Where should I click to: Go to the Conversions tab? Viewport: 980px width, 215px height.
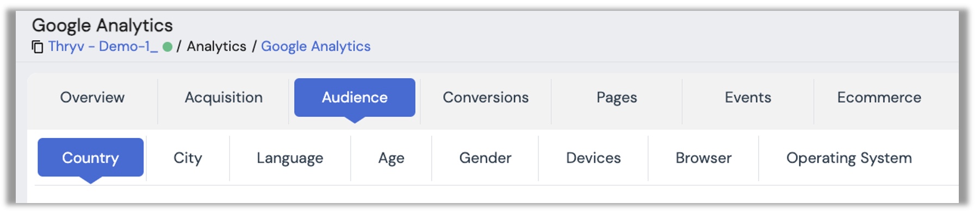point(486,98)
